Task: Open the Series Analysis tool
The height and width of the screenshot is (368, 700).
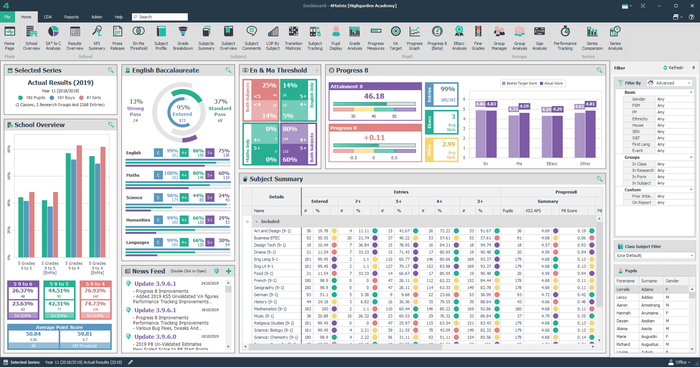Action: click(615, 38)
